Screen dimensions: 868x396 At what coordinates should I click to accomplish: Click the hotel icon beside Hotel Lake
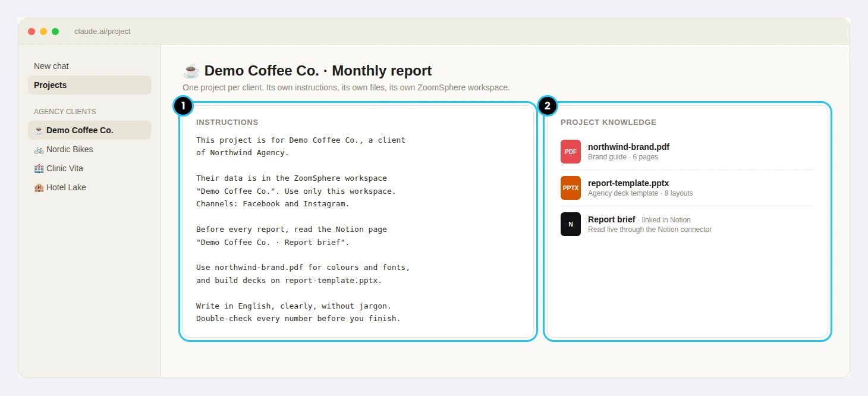click(39, 187)
